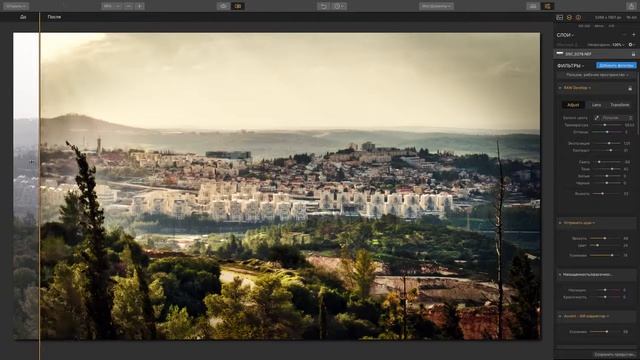Adjust the Exposure slider
This screenshot has width=640, height=360.
(x=606, y=143)
